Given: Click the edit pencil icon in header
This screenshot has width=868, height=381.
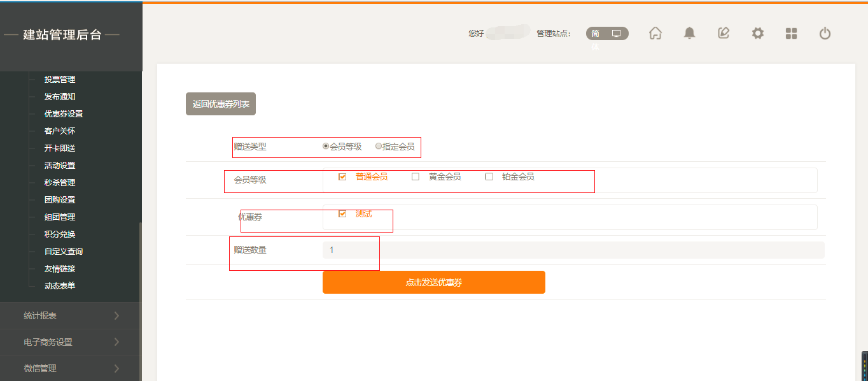Looking at the screenshot, I should pos(724,34).
